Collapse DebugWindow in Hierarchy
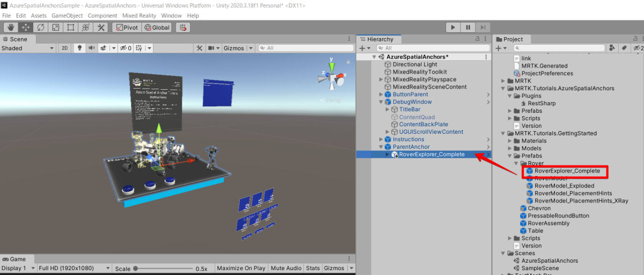The width and height of the screenshot is (644, 275). point(381,102)
